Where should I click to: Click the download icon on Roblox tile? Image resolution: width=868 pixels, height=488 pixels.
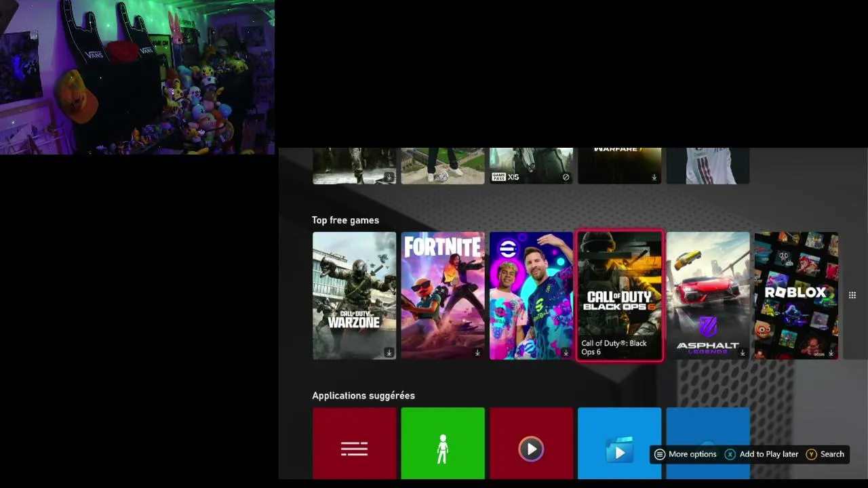coord(831,352)
